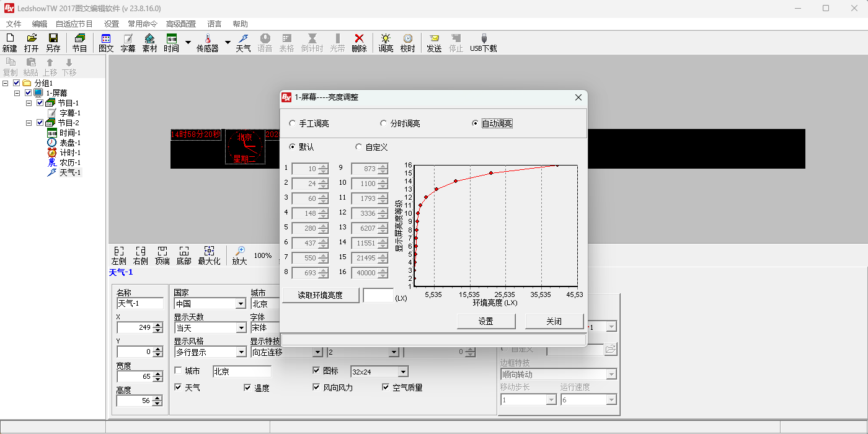Click the 最大化 maximize area icon
Viewport: 868px width, 434px height.
(x=209, y=255)
